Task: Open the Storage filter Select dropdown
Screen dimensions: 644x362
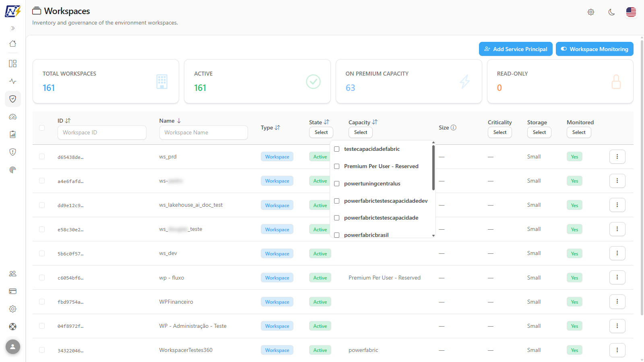Action: tap(539, 132)
